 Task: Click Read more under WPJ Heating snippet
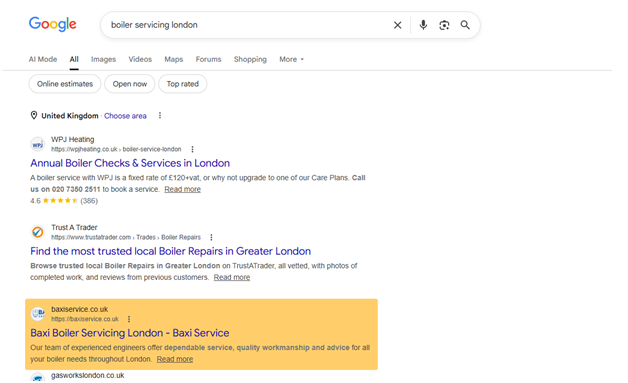[x=183, y=189]
